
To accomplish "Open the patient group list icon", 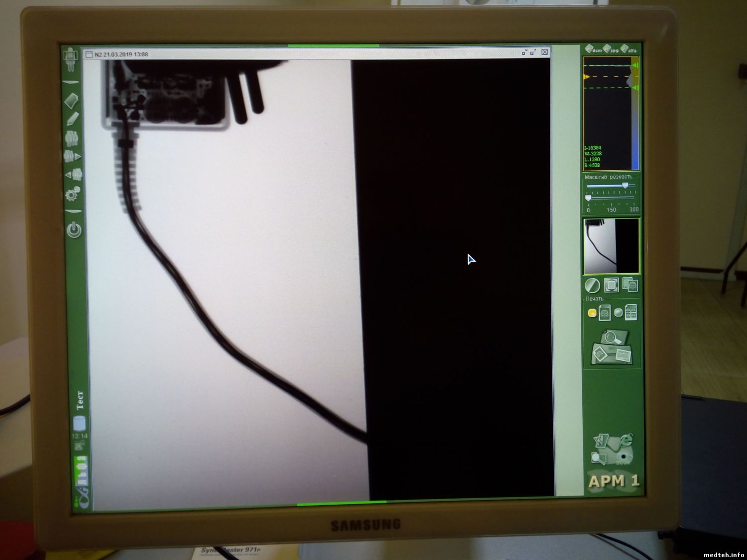I will 72,137.
